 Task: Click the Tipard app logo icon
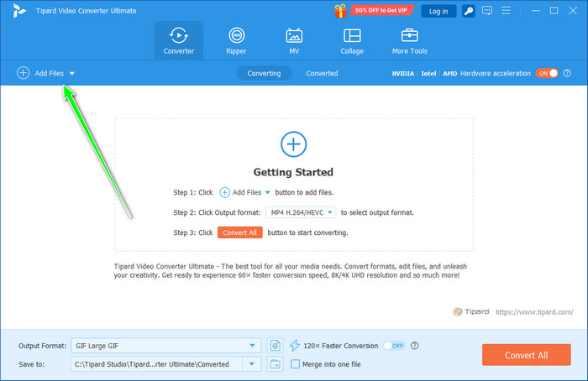pyautogui.click(x=19, y=11)
